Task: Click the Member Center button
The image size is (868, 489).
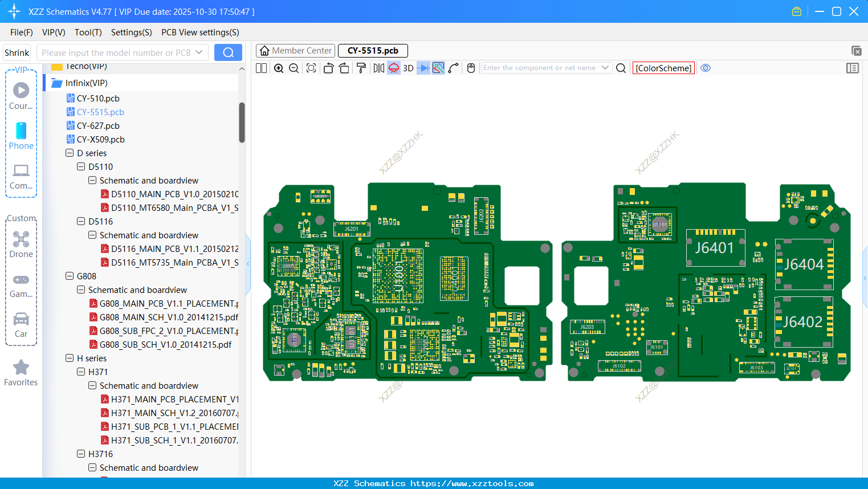Action: (295, 50)
